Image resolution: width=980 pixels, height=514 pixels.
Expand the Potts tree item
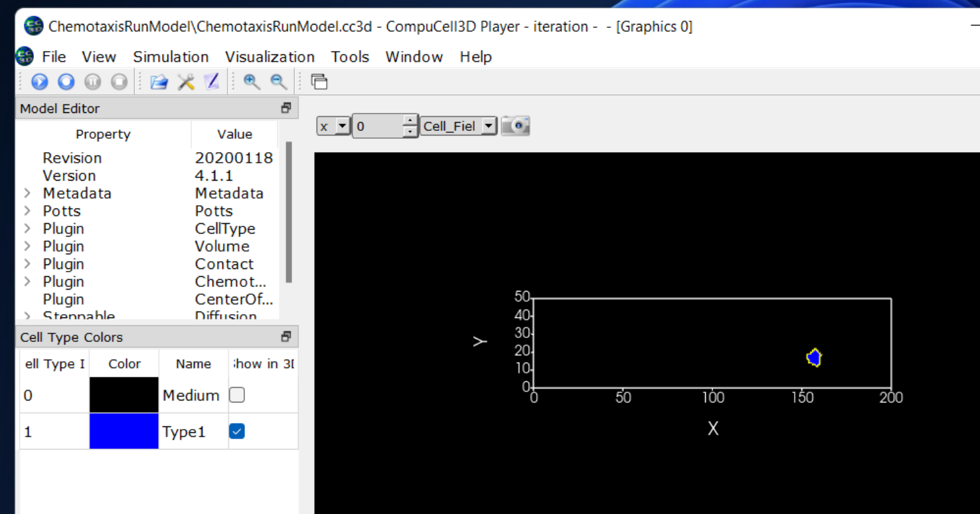27,211
